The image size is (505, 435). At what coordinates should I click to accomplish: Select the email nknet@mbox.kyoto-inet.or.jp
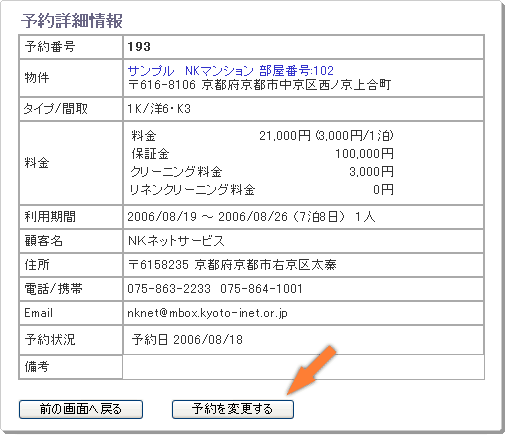[207, 313]
